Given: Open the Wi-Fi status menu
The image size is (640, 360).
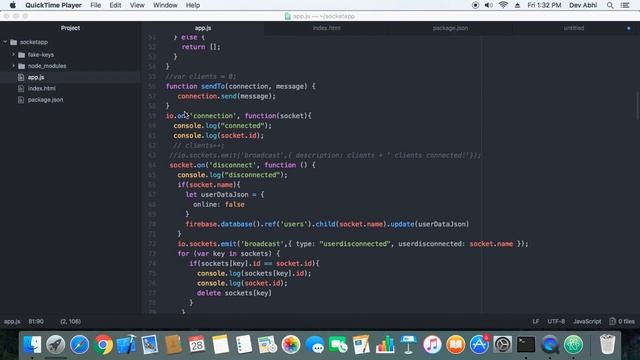Looking at the screenshot, I should (x=503, y=5).
